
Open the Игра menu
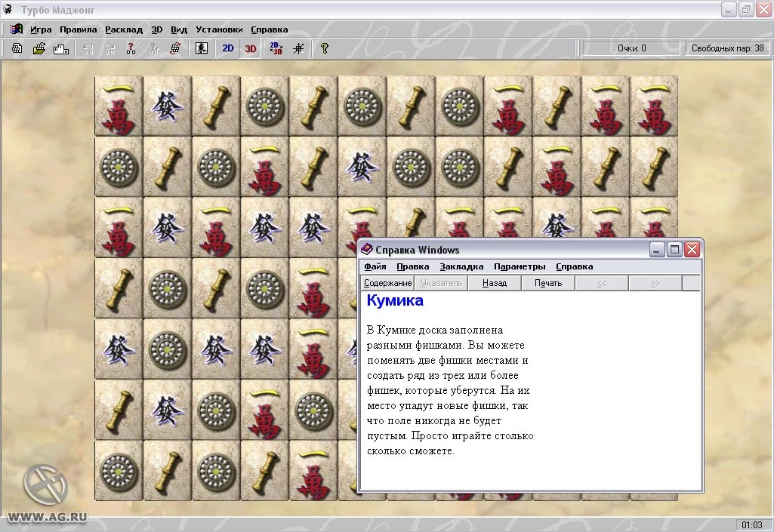tap(41, 29)
